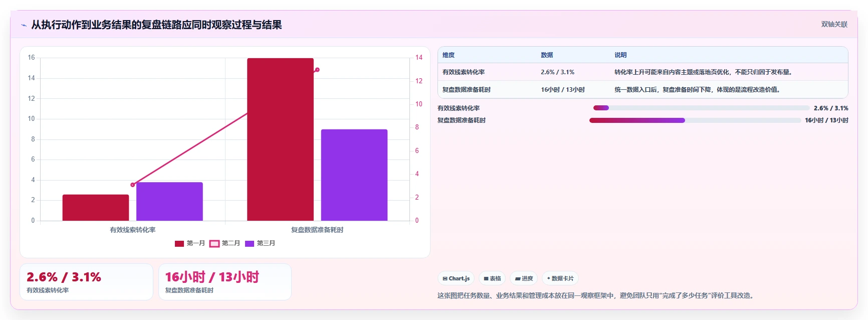Click table cell 16小时 / 13小时

pyautogui.click(x=563, y=90)
